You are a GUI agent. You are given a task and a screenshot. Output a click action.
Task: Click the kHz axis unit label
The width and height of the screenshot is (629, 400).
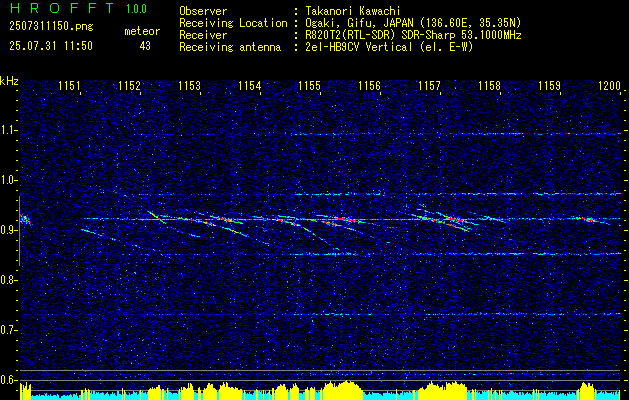pyautogui.click(x=9, y=81)
